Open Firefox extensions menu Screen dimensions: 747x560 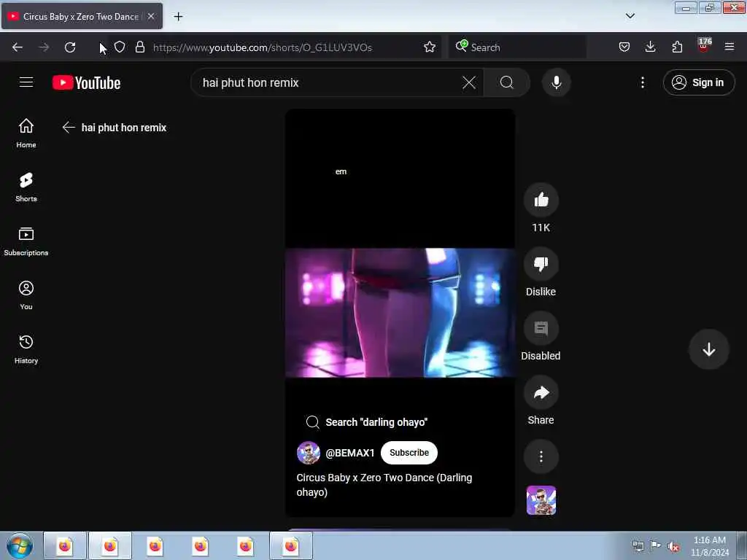677,47
